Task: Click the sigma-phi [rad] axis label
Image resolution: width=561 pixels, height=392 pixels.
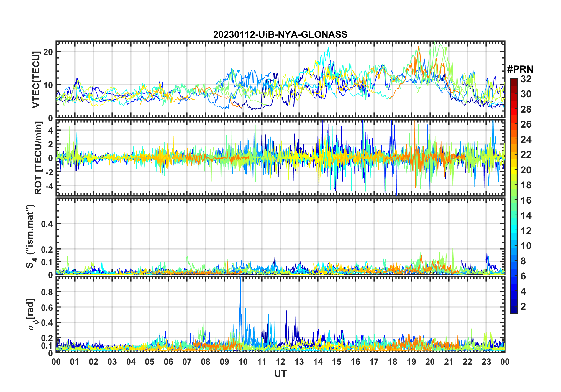Action: pos(32,314)
